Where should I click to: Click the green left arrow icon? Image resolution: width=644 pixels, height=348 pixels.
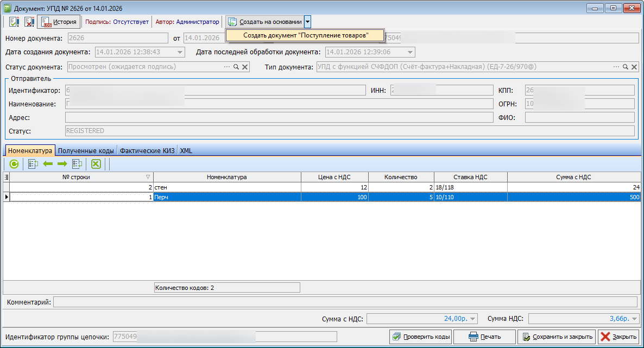(48, 163)
